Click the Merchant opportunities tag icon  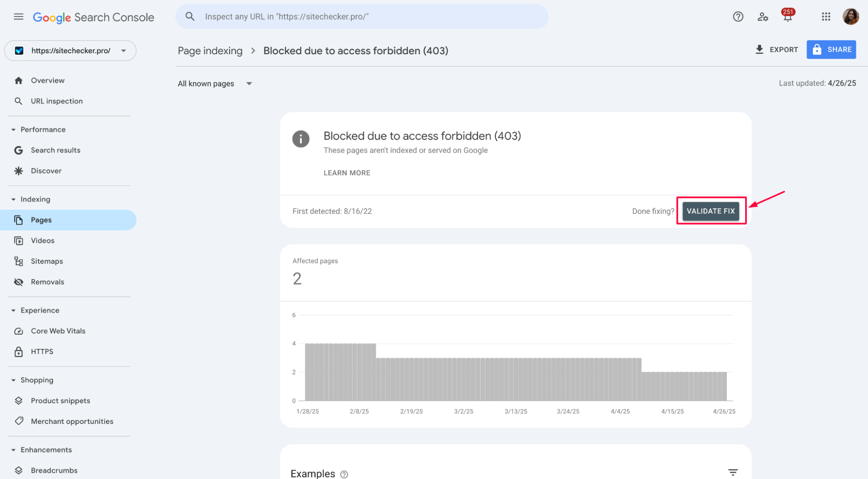(19, 421)
